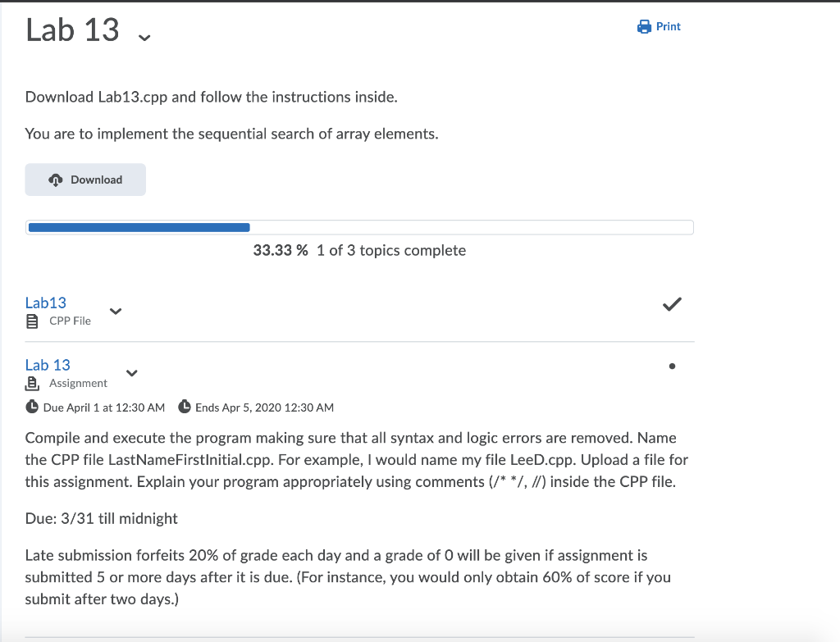This screenshot has width=840, height=642.
Task: Click the clock icon beside the Ends date
Action: [185, 406]
